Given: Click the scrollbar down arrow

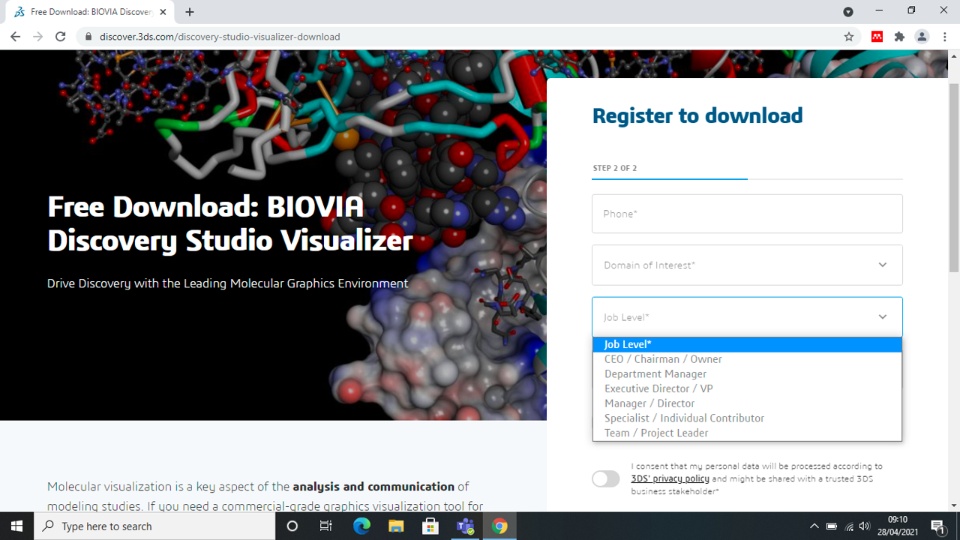Looking at the screenshot, I should (x=954, y=506).
